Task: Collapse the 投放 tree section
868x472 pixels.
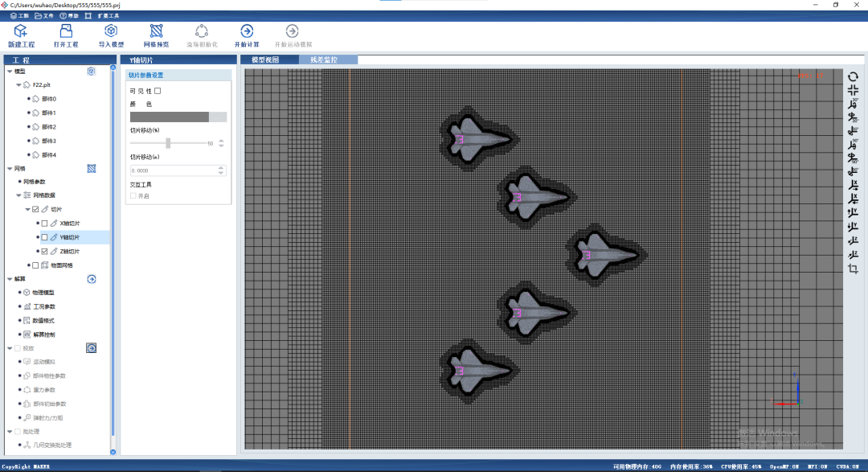Action: 10,348
